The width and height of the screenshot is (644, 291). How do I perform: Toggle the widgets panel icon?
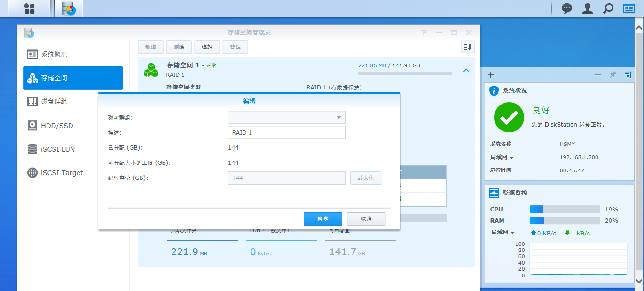[x=629, y=8]
